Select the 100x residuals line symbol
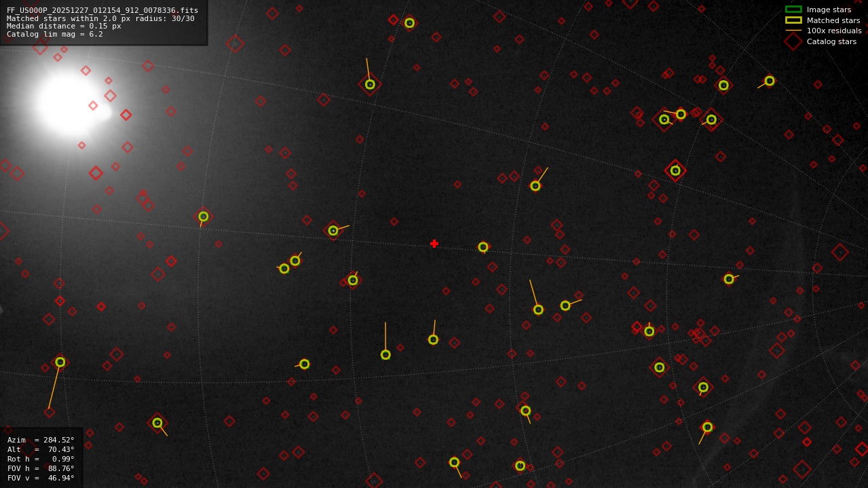Image resolution: width=868 pixels, height=488 pixels. [x=794, y=31]
